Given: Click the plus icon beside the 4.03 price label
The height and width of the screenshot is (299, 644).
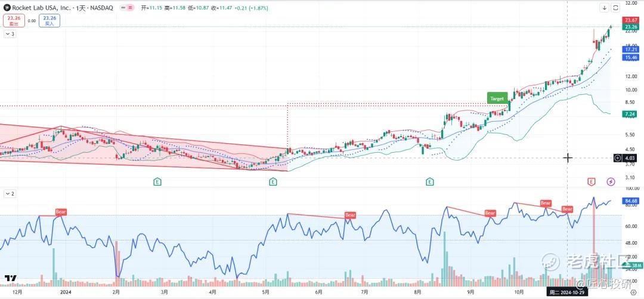Looking at the screenshot, I should click(x=619, y=158).
